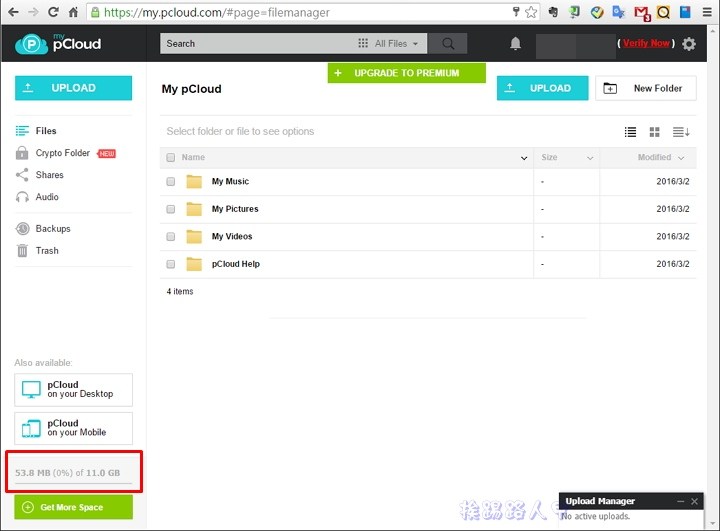This screenshot has width=720, height=531.
Task: Open the settings gear icon
Action: [688, 44]
